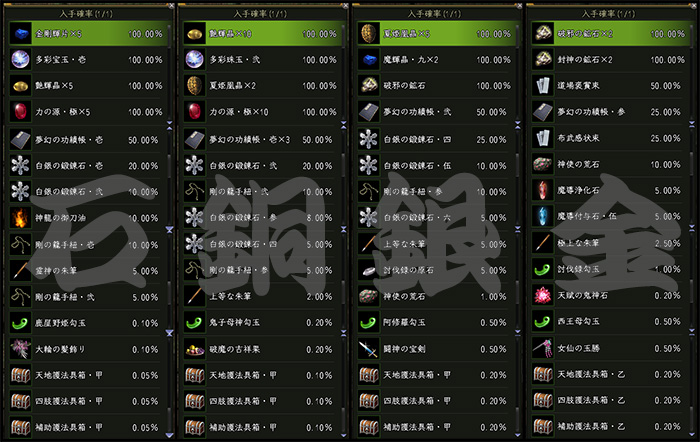
Task: Click the scroll arrow next to 神龍の御刀油
Action: click(x=169, y=229)
